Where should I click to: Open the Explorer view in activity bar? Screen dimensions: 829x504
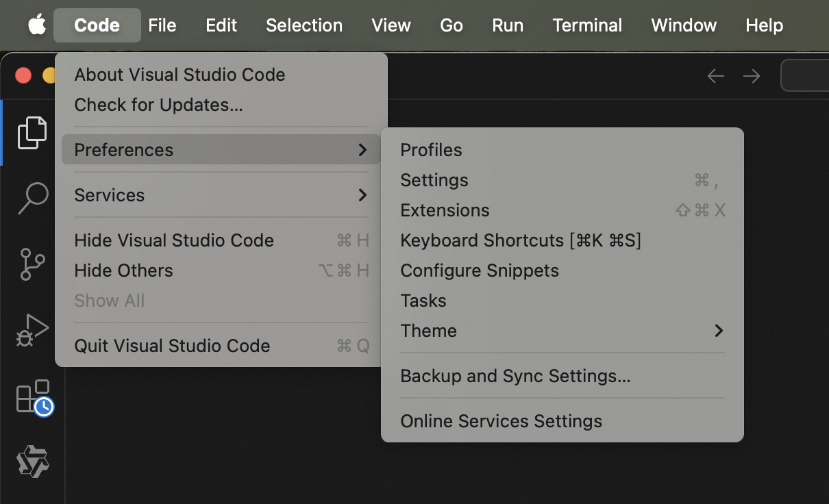click(x=32, y=132)
